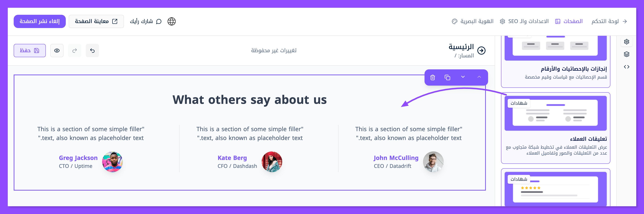The width and height of the screenshot is (644, 214).
Task: Click إلغاء نشر الصفحة button
Action: click(40, 21)
